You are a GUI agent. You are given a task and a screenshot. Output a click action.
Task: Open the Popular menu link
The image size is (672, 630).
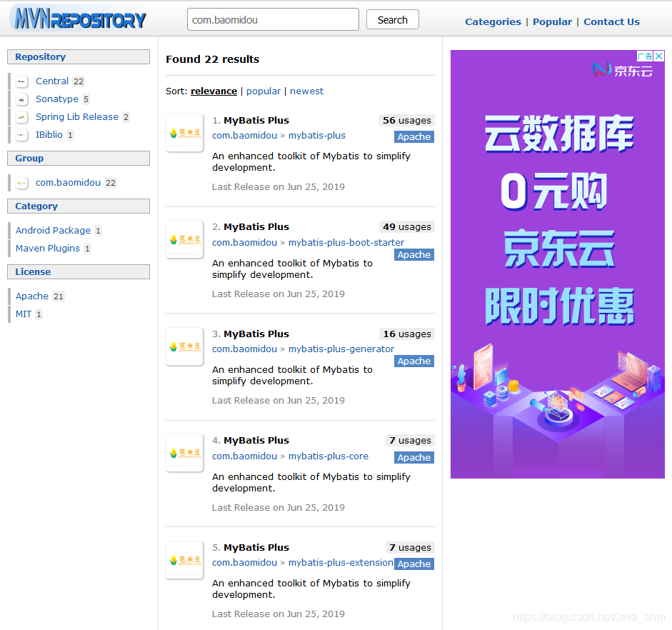[552, 22]
